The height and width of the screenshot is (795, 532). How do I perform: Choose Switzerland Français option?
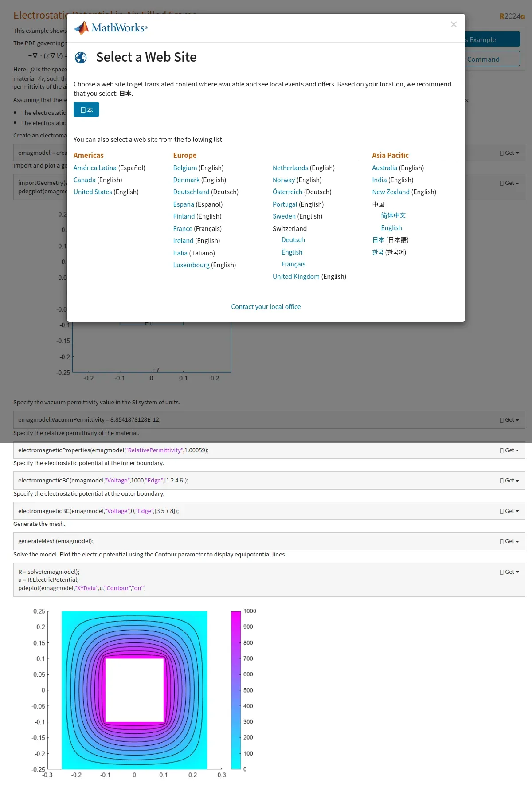pos(293,264)
